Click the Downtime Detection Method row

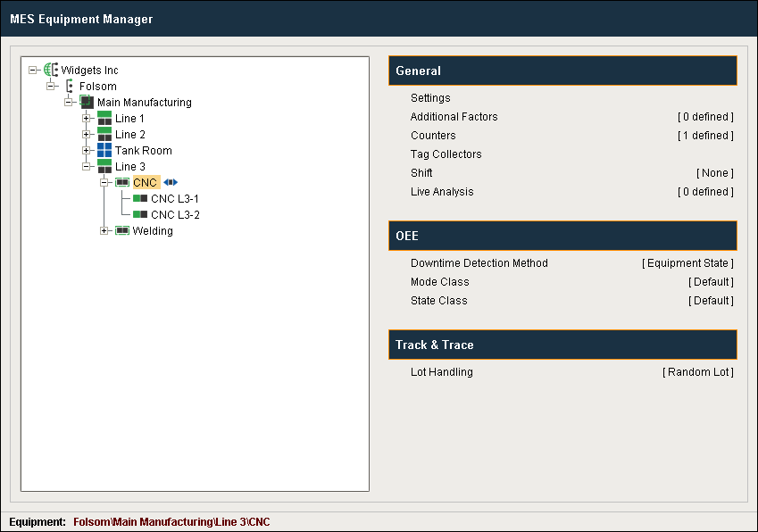(x=479, y=263)
